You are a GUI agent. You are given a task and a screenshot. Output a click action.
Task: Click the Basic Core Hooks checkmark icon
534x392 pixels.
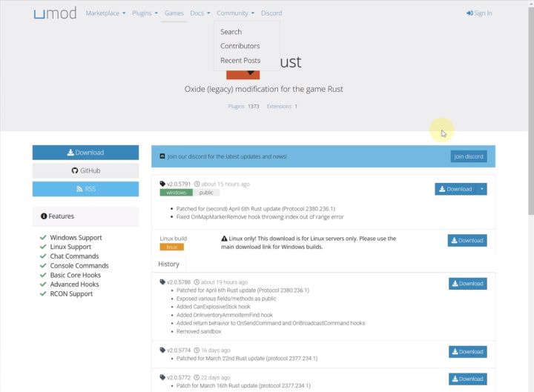click(43, 275)
